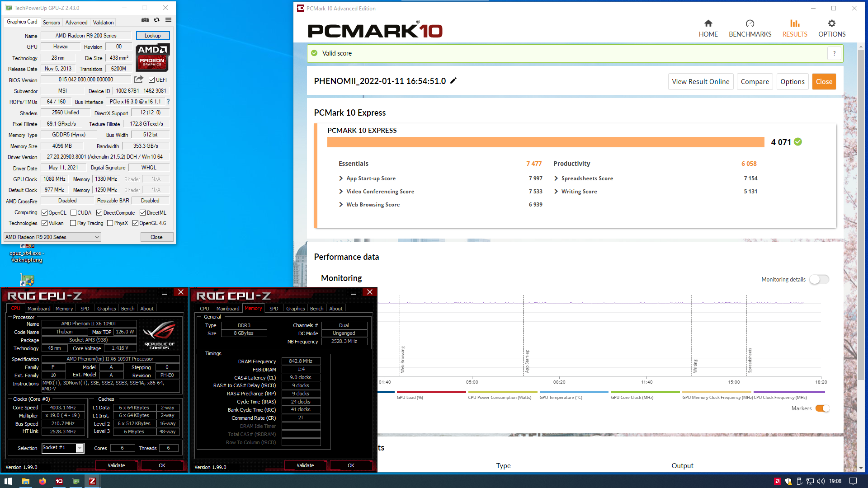868x488 pixels.
Task: Click GPU-Z taskbar icon
Action: pos(76,481)
